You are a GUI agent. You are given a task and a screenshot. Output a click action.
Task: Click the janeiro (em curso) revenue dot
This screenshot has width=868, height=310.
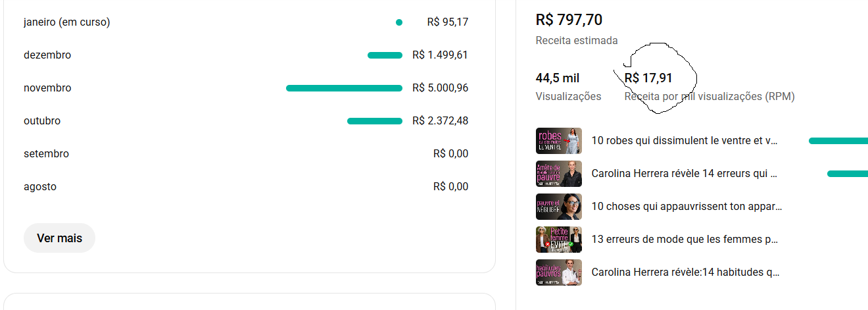(399, 22)
